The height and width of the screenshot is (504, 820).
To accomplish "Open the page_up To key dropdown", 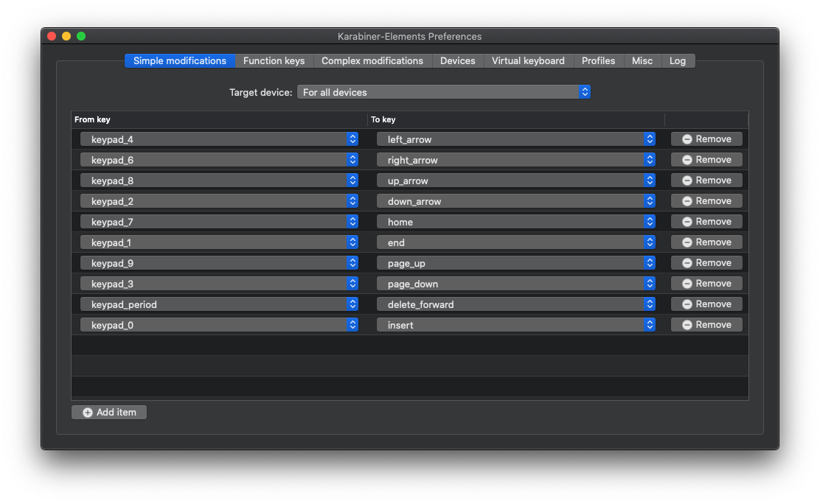I will tap(515, 263).
